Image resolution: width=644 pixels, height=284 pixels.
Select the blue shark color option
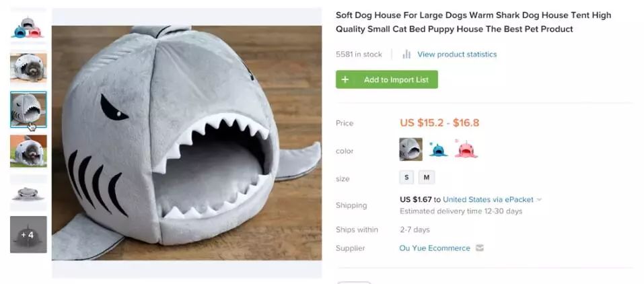438,149
